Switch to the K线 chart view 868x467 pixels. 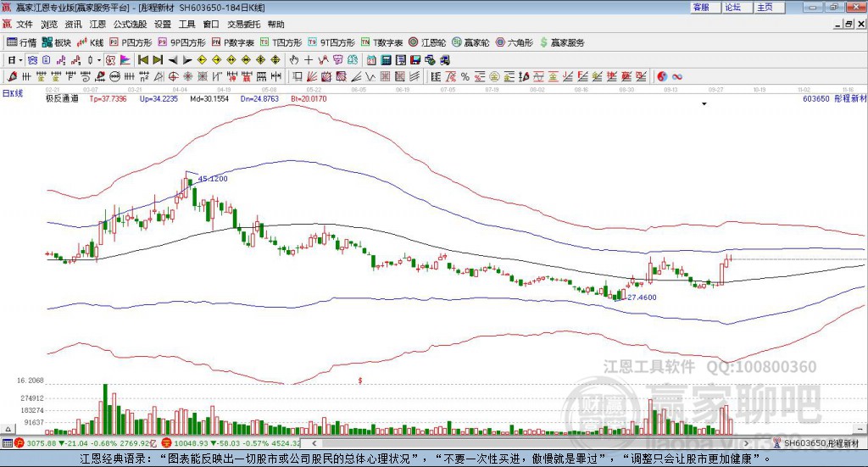click(90, 42)
